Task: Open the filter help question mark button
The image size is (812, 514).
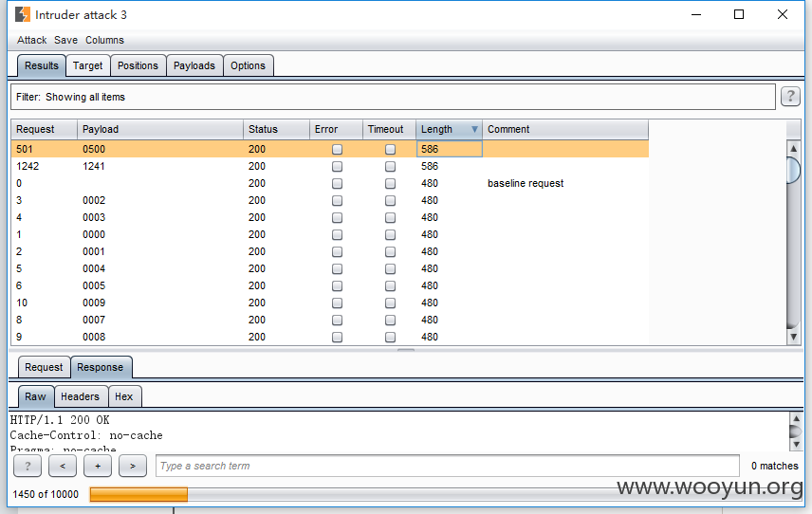Action: point(790,97)
